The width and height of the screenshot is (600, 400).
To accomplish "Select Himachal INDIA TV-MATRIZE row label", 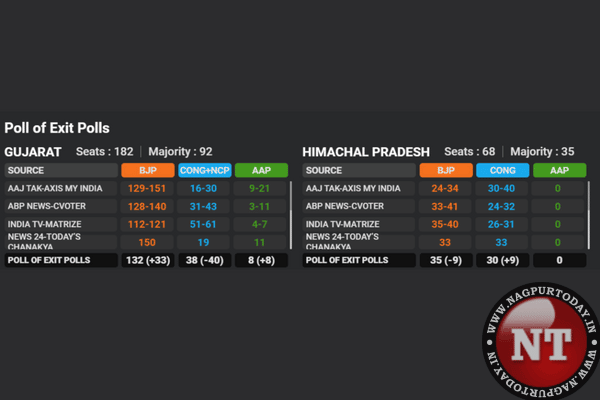I will pos(342,224).
